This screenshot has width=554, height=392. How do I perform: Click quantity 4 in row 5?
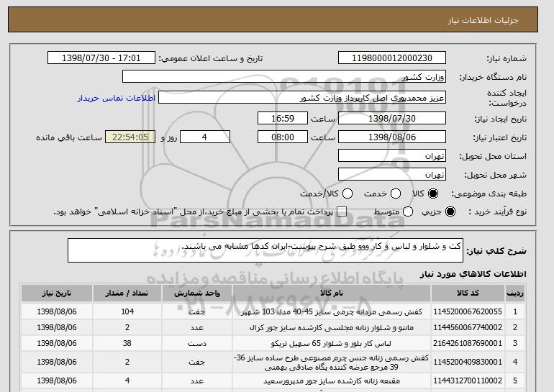pos(127,380)
